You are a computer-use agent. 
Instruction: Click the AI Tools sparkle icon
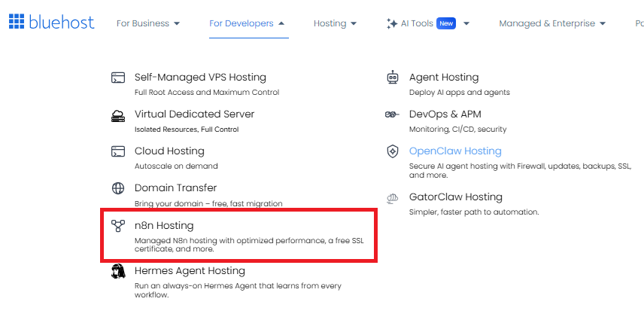392,23
